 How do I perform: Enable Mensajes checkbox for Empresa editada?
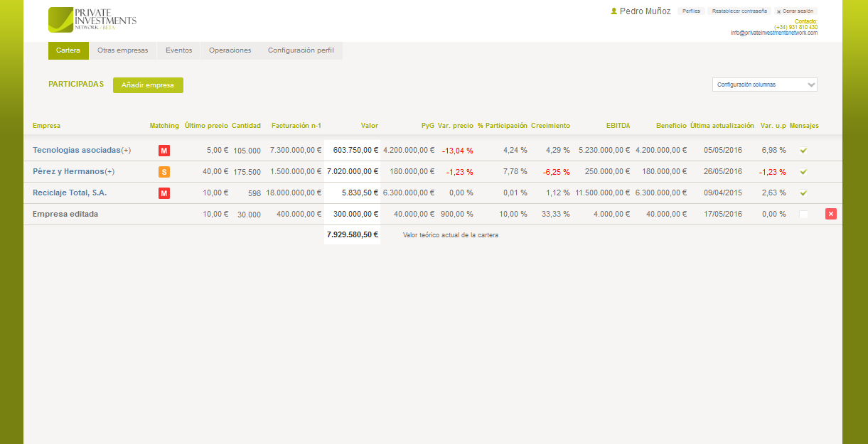(803, 215)
